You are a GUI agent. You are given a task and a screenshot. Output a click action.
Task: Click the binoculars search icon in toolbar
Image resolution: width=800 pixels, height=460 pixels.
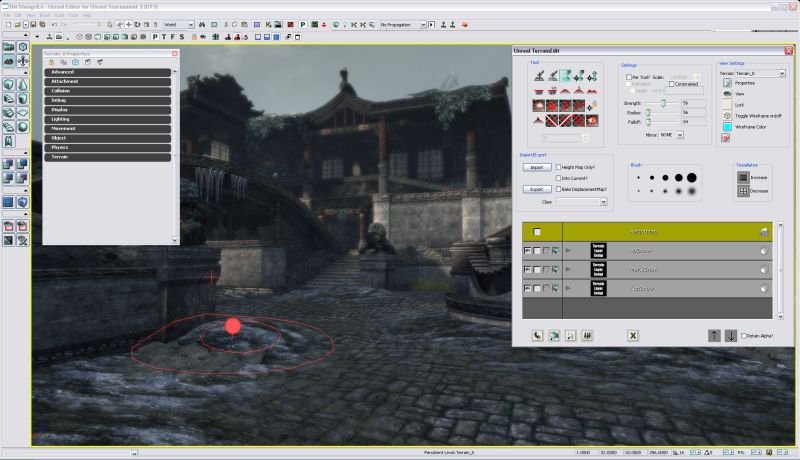[201, 24]
